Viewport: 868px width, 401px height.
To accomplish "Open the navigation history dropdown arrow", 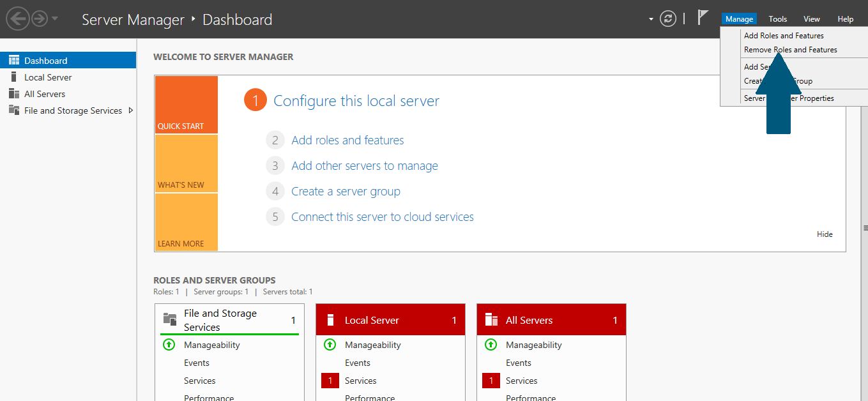I will click(x=55, y=19).
